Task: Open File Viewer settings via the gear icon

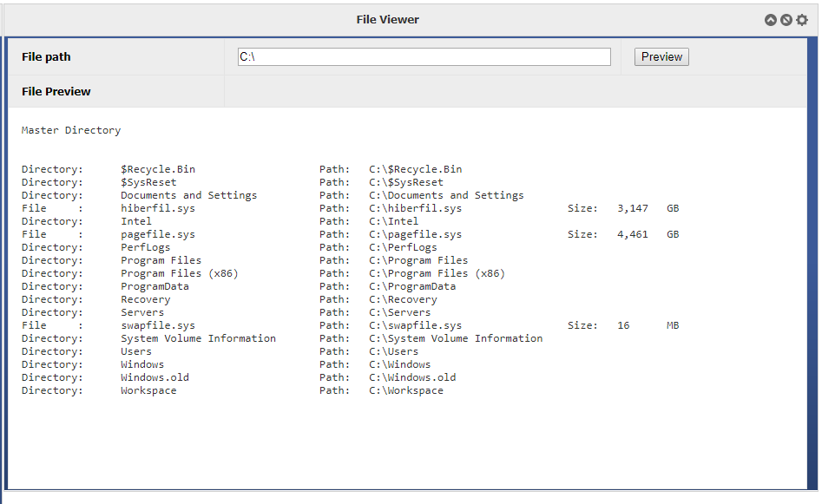Action: tap(802, 20)
